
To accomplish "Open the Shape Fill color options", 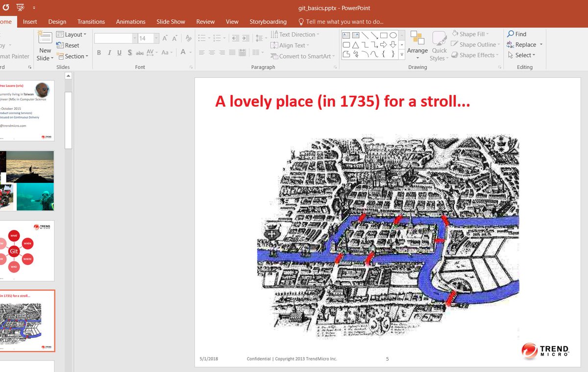I will 470,34.
